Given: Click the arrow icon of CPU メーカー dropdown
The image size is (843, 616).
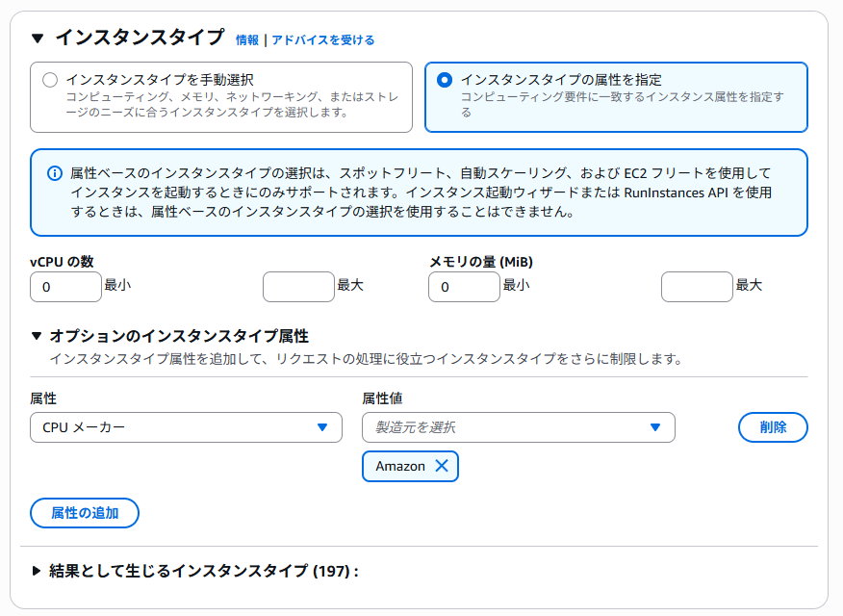Looking at the screenshot, I should 322,427.
